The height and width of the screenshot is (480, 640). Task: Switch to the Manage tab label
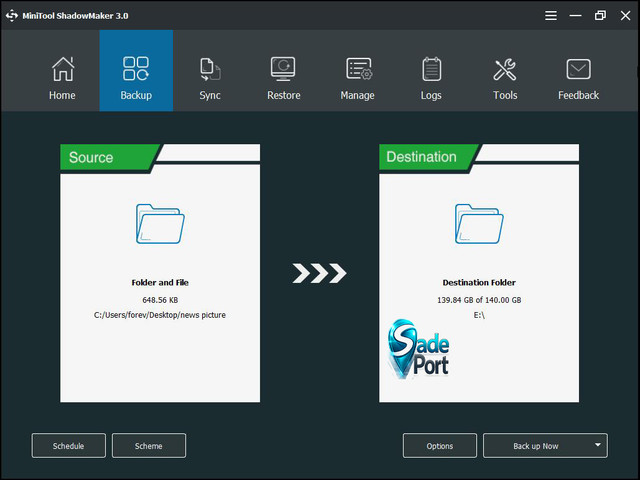tap(357, 95)
